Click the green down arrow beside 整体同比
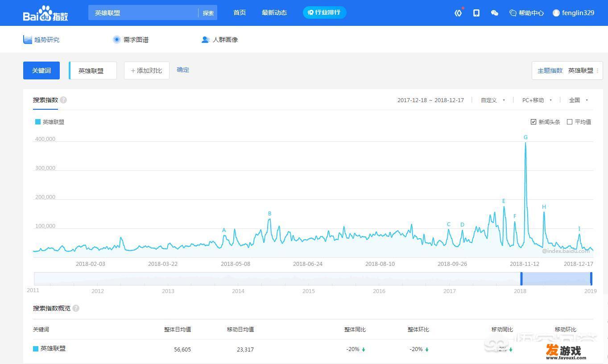 pyautogui.click(x=364, y=350)
